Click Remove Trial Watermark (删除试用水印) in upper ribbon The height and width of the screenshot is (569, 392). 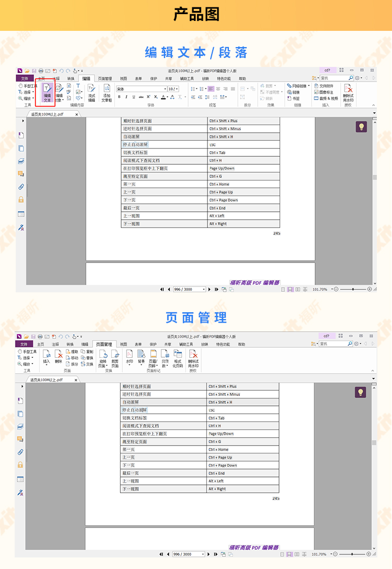[348, 93]
